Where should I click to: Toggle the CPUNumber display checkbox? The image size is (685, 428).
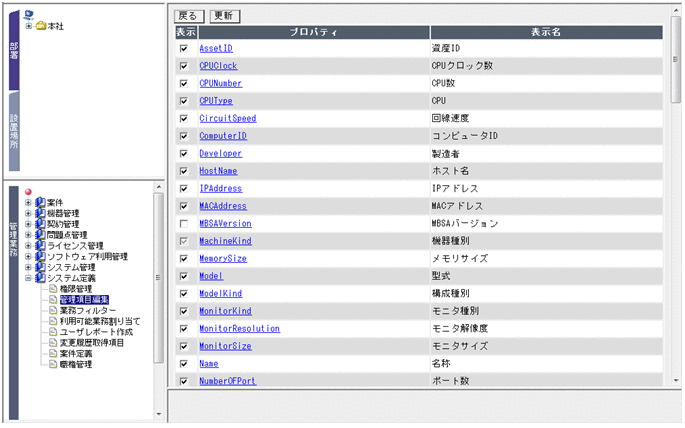184,83
